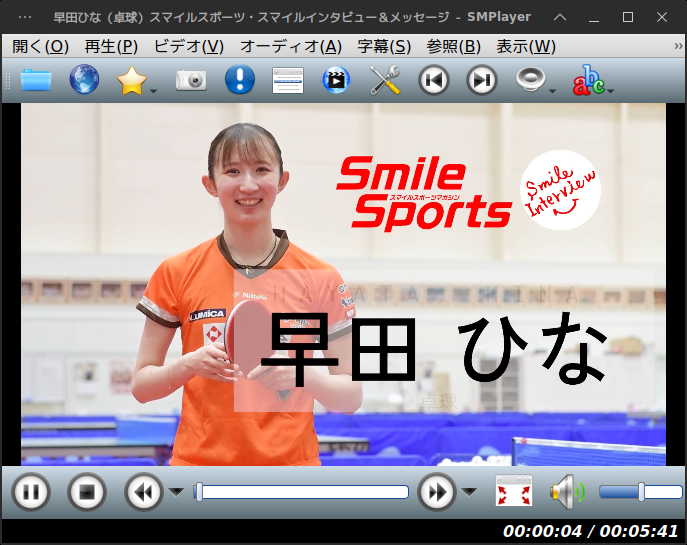Jump to previous track in playlist
This screenshot has width=687, height=545.
click(x=433, y=80)
